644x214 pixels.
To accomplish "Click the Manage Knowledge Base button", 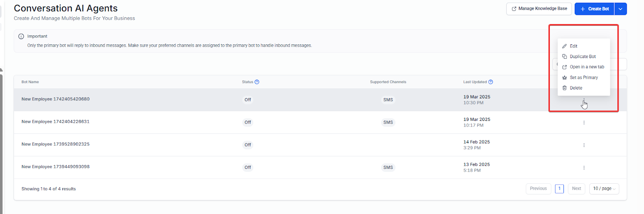I will click(x=539, y=9).
